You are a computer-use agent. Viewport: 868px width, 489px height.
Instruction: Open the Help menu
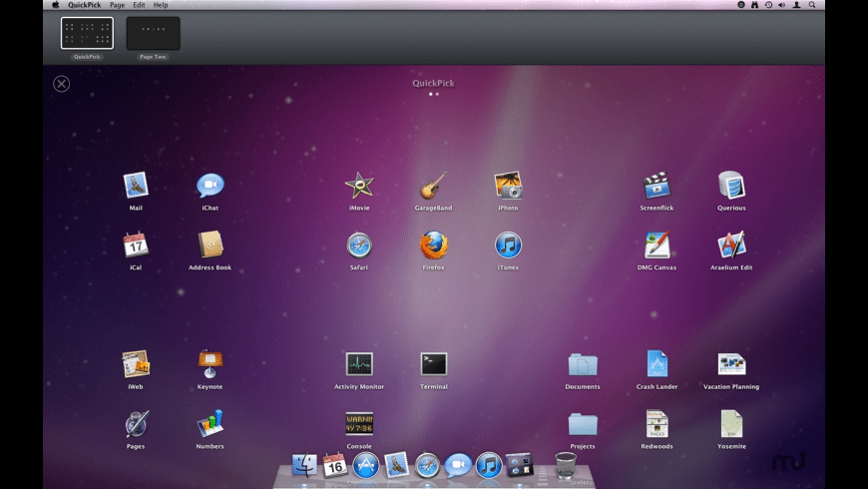click(x=161, y=5)
